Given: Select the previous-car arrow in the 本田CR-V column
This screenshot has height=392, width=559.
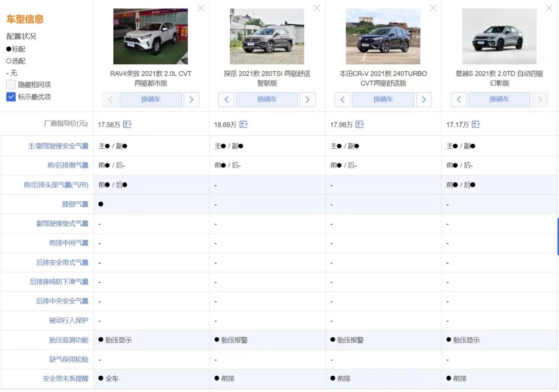Looking at the screenshot, I should coord(342,100).
